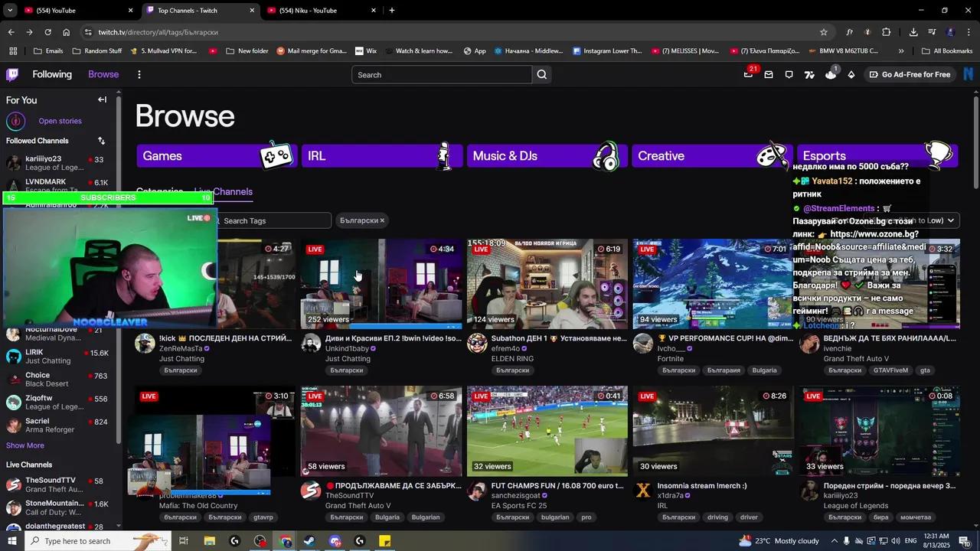Screen dimensions: 980x551
Task: Open the Creative category card
Action: 712,155
